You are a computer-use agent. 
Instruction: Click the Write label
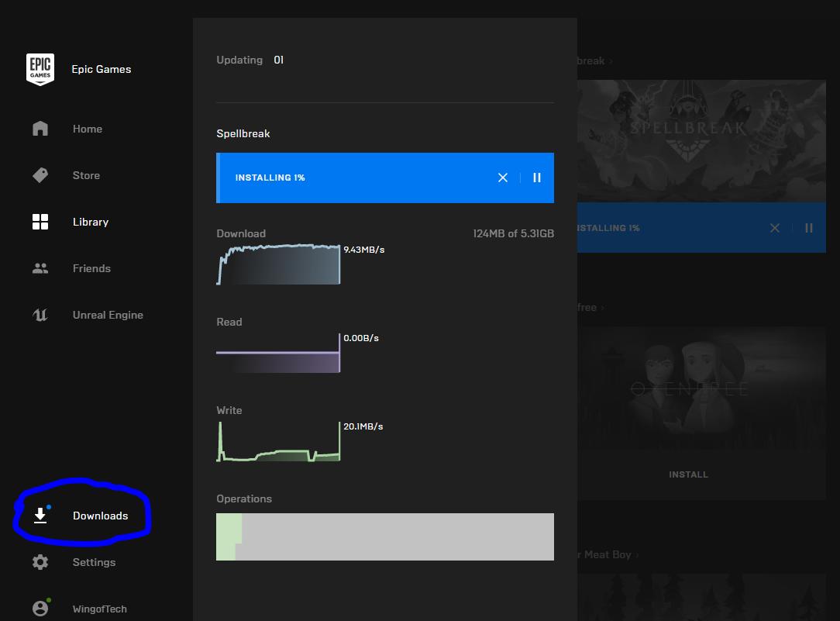(229, 410)
